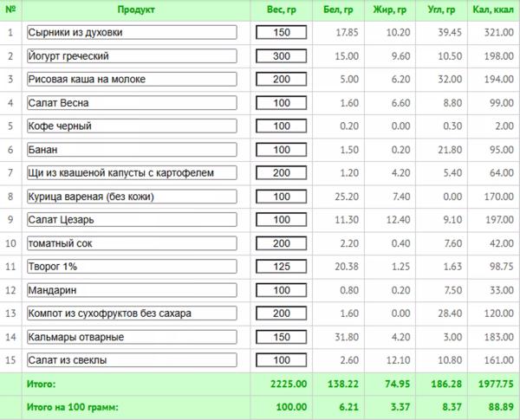Focus the weight input for Кальмары отварные
The width and height of the screenshot is (520, 420).
click(282, 336)
